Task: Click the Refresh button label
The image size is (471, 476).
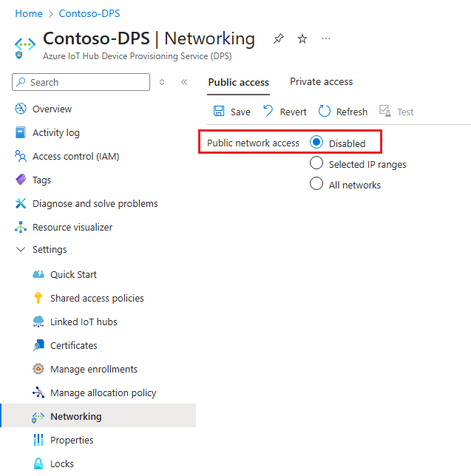Action: click(x=352, y=112)
